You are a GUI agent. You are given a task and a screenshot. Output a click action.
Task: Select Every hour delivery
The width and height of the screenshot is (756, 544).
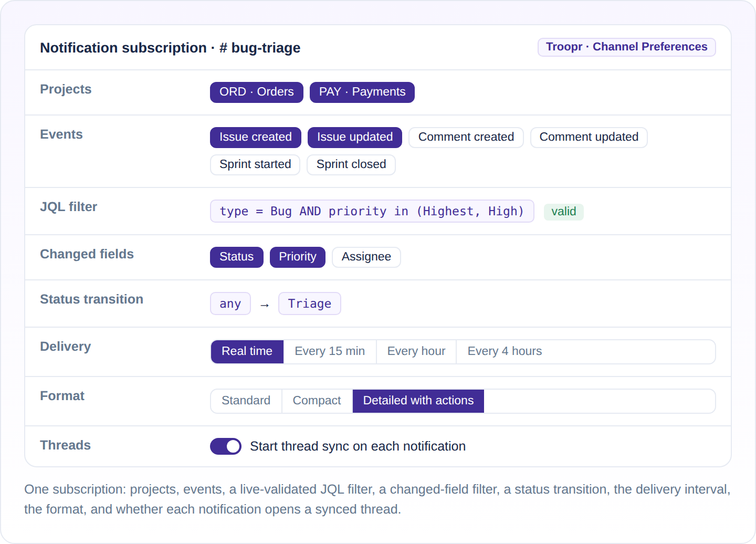(x=416, y=352)
